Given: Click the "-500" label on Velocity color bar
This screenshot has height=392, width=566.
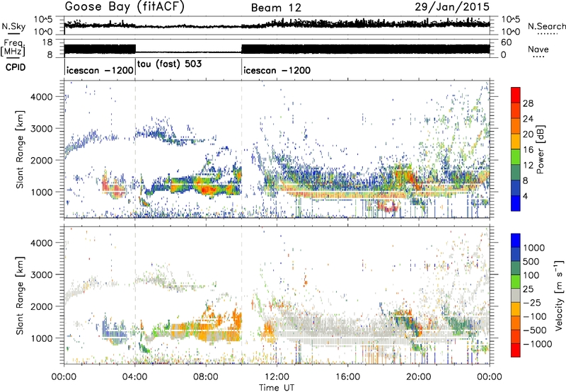Looking at the screenshot, I should (x=534, y=330).
